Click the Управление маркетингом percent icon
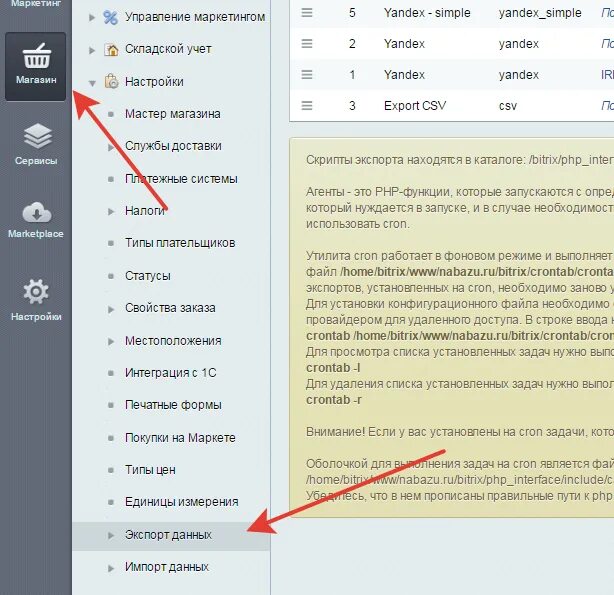This screenshot has width=614, height=595. [110, 18]
